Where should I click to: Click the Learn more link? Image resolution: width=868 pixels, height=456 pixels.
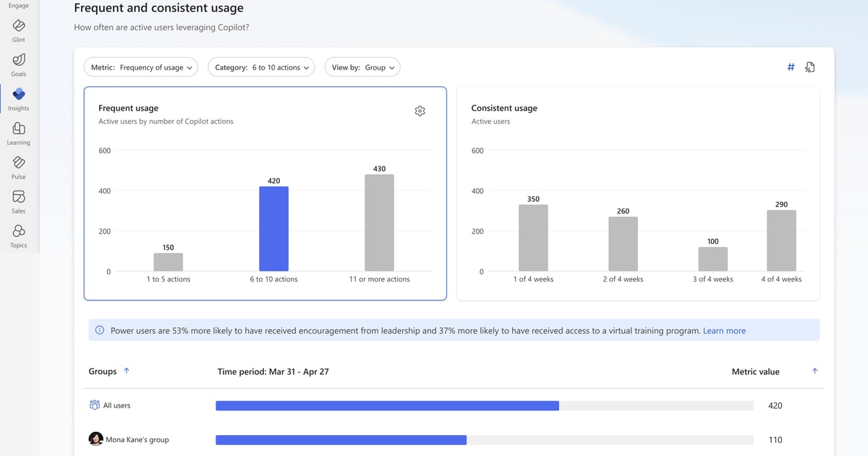point(725,330)
